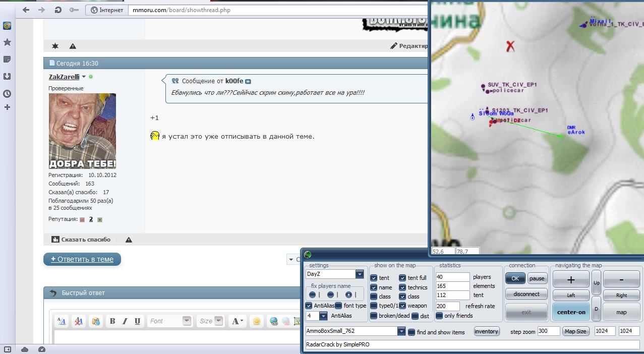Report the previous post with the warning icon

click(73, 46)
